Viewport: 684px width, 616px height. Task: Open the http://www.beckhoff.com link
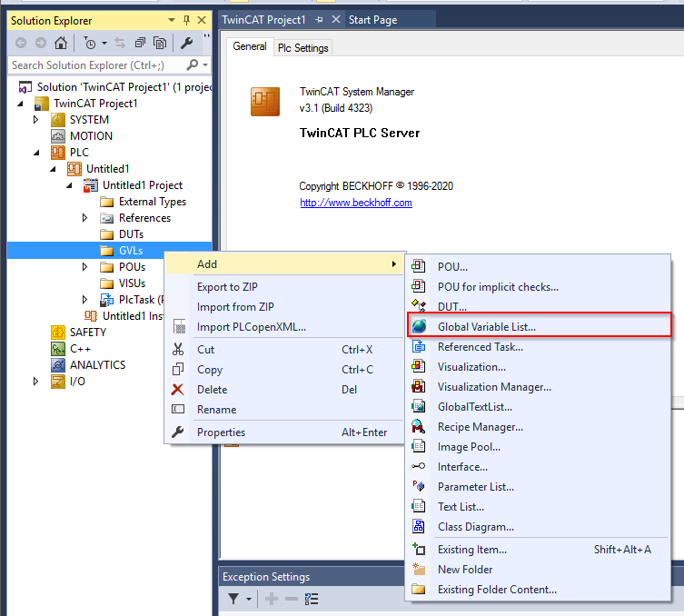click(356, 203)
